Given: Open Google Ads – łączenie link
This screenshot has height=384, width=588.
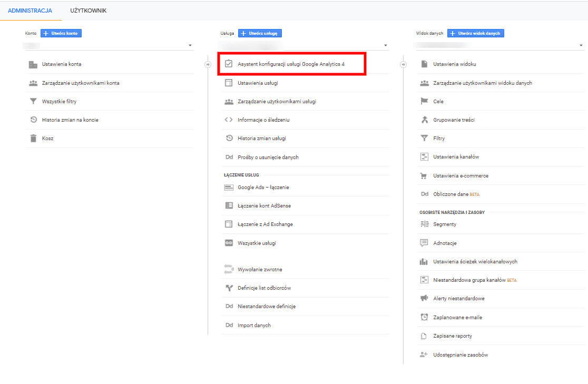Looking at the screenshot, I should point(263,187).
